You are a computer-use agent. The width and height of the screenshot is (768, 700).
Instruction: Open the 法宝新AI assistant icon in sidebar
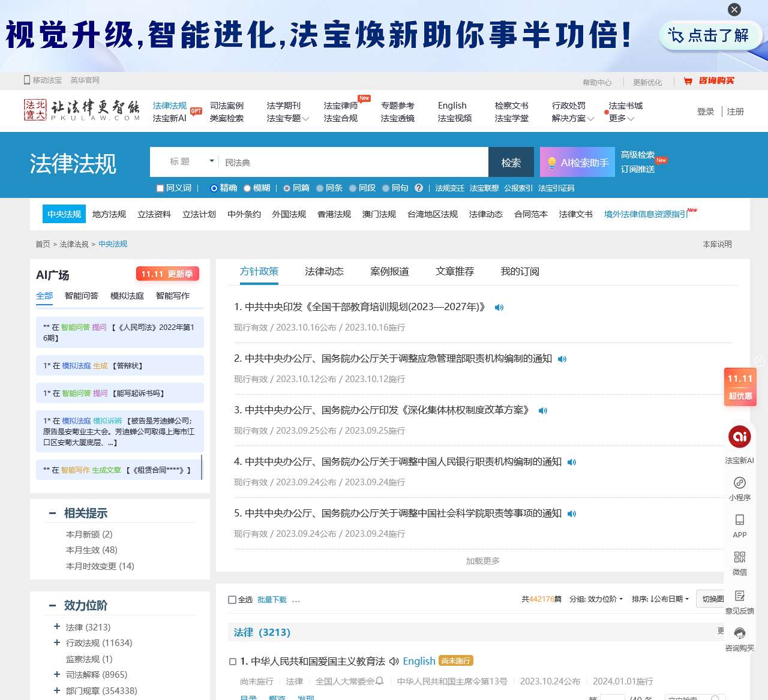[739, 437]
